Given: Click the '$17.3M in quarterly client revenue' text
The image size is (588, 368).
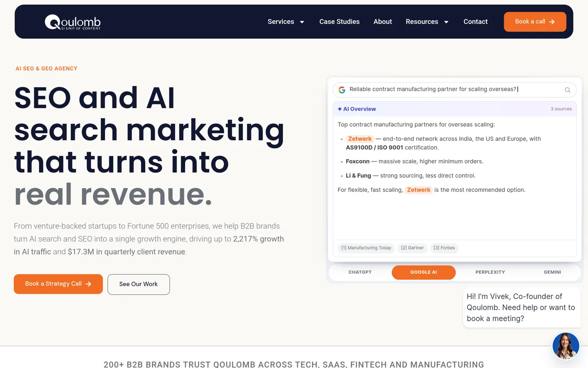Looking at the screenshot, I should (126, 252).
